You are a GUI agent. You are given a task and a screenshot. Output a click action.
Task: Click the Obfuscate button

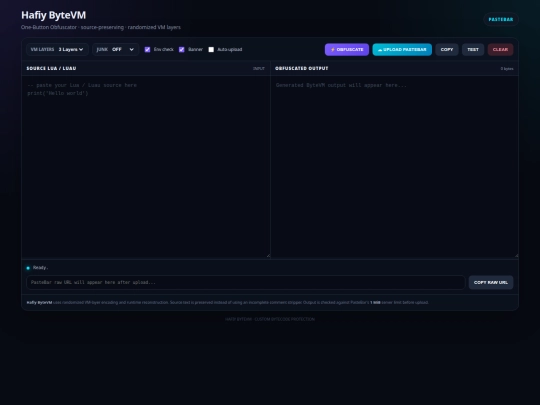(346, 50)
